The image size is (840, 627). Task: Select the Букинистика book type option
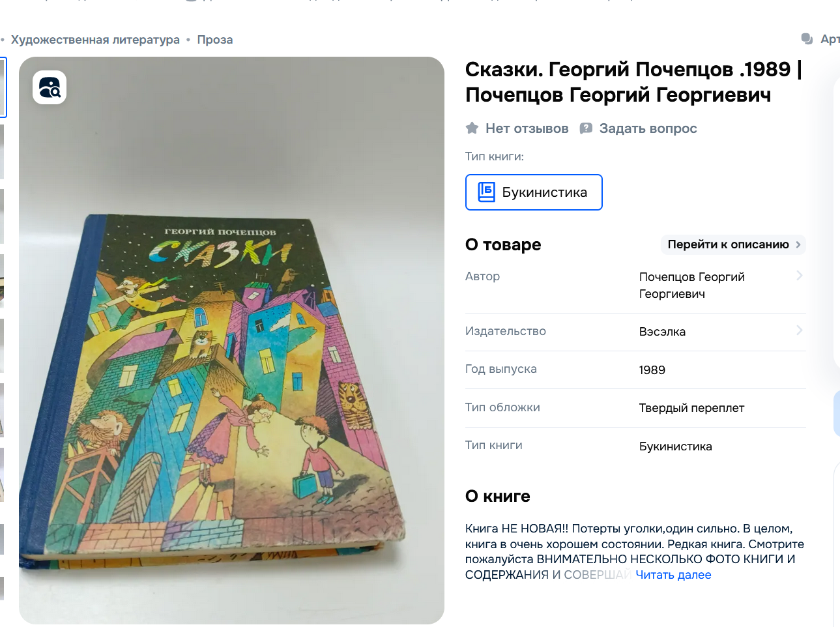tap(534, 192)
